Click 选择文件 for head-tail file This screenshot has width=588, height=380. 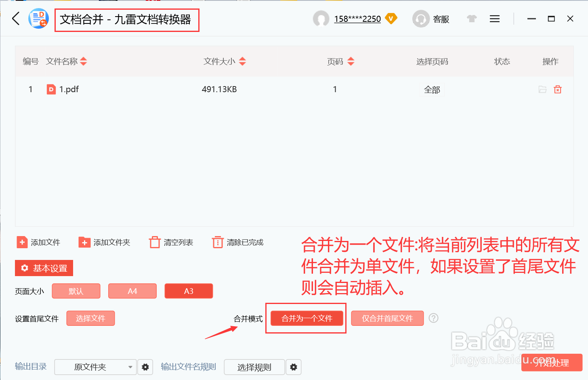[x=90, y=318]
